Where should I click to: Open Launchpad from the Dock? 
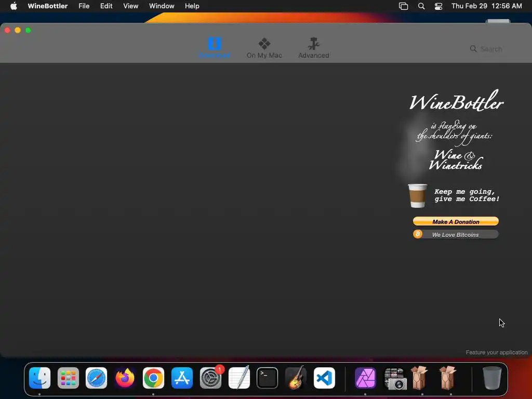[68, 378]
